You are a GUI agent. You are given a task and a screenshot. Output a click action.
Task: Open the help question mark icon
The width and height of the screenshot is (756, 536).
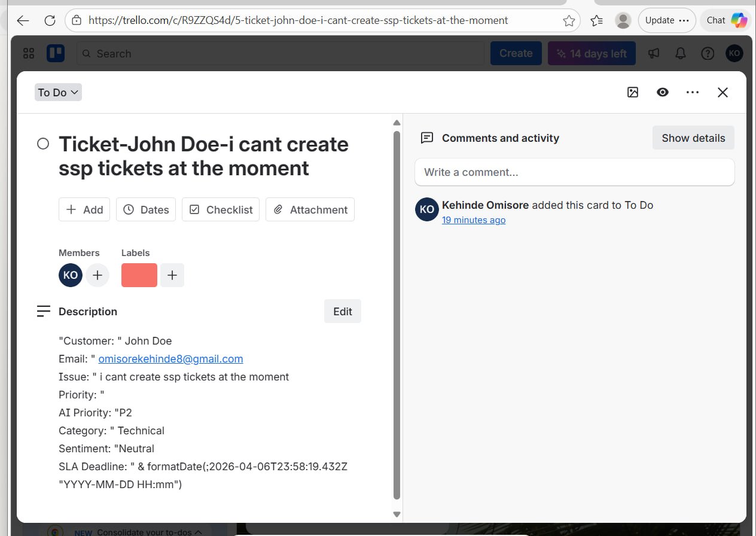(708, 53)
